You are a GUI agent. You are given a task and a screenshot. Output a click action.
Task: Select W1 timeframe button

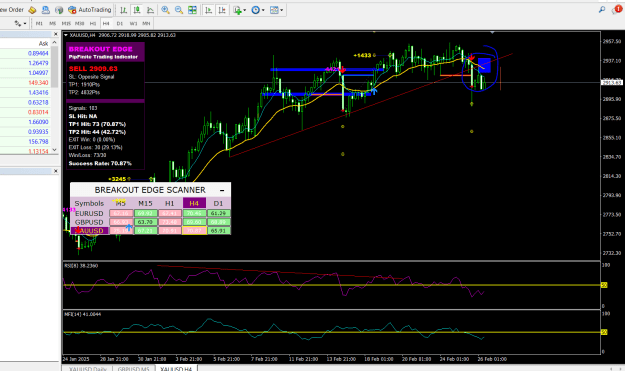pyautogui.click(x=133, y=24)
